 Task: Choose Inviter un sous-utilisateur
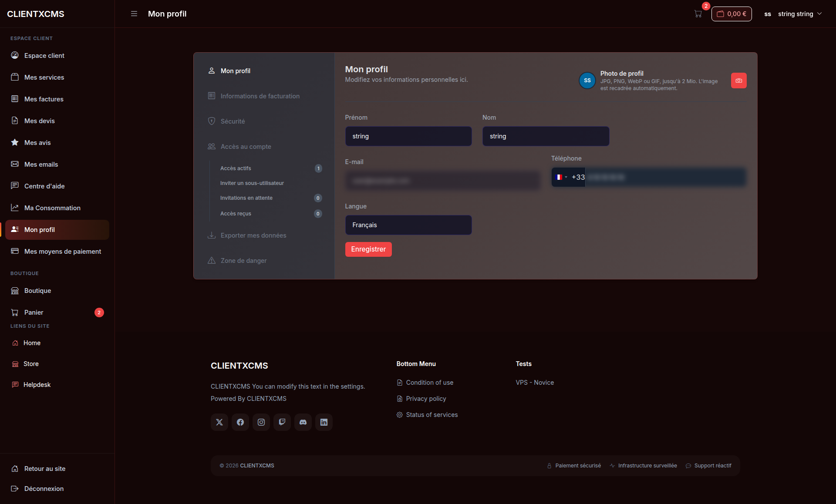pos(270,183)
